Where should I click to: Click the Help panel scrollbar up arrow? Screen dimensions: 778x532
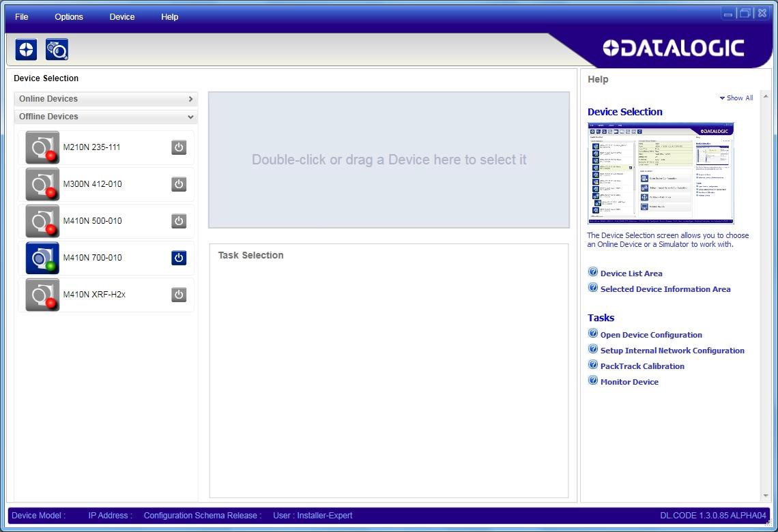tap(766, 95)
